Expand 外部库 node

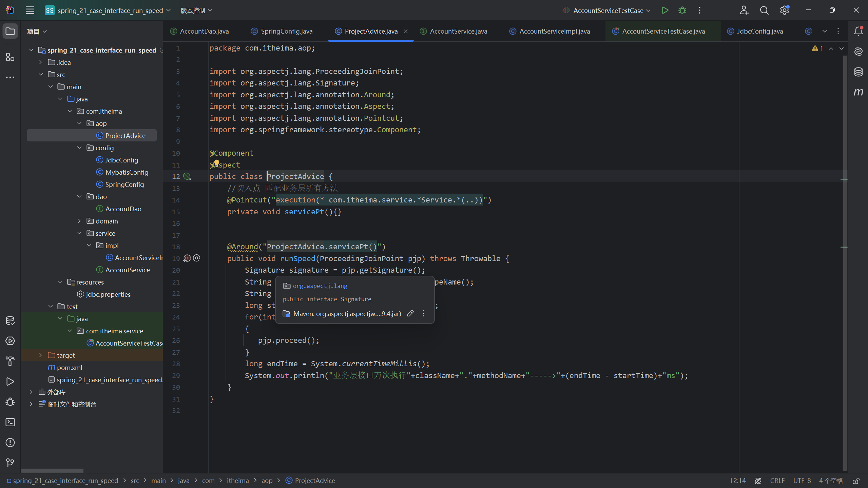point(31,392)
